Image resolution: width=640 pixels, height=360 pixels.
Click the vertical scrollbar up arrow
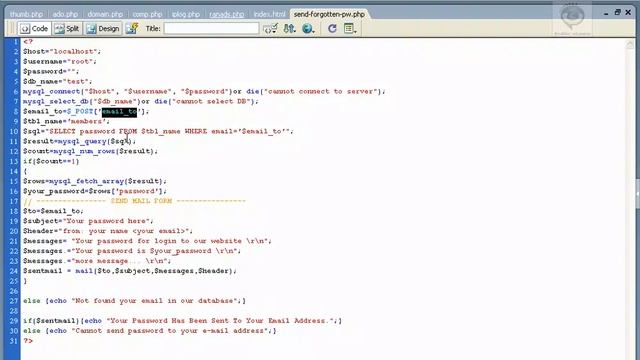coord(630,44)
